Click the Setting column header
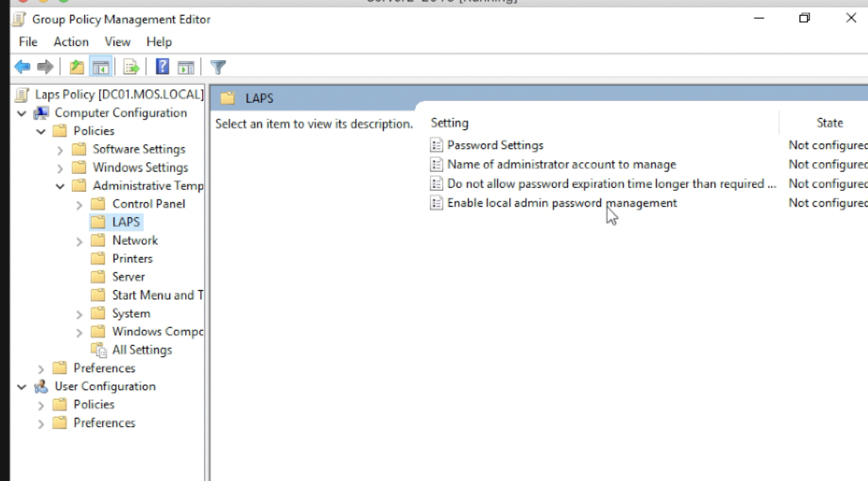The image size is (868, 481). point(450,123)
